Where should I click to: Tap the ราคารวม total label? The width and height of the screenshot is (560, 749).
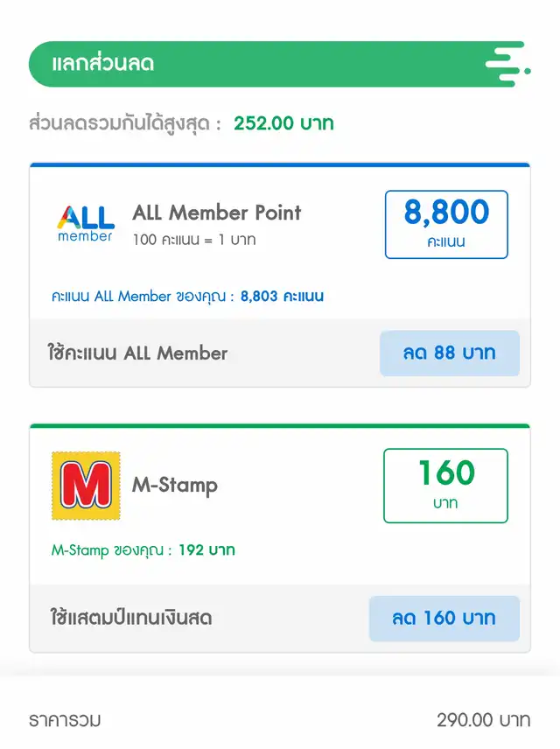(65, 720)
